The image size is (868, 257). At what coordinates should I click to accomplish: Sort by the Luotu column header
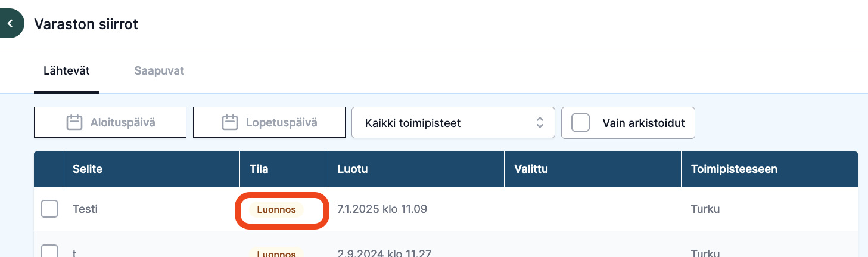(x=353, y=169)
